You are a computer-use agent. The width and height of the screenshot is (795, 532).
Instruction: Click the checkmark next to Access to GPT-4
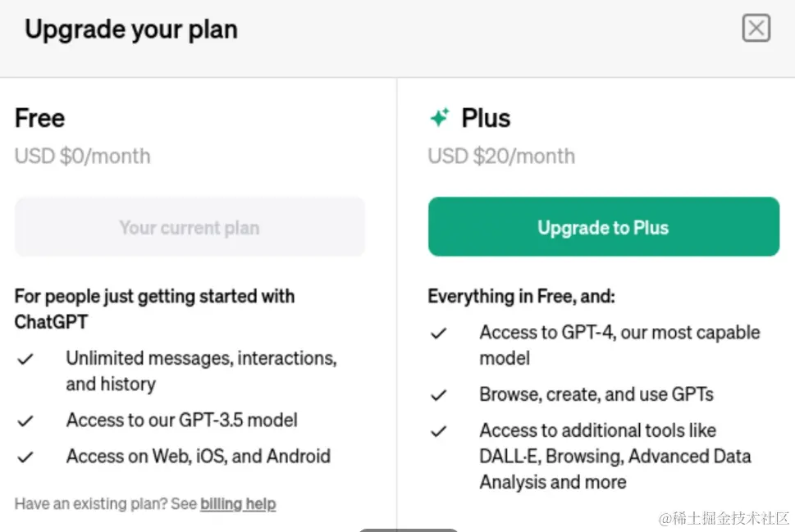point(440,334)
